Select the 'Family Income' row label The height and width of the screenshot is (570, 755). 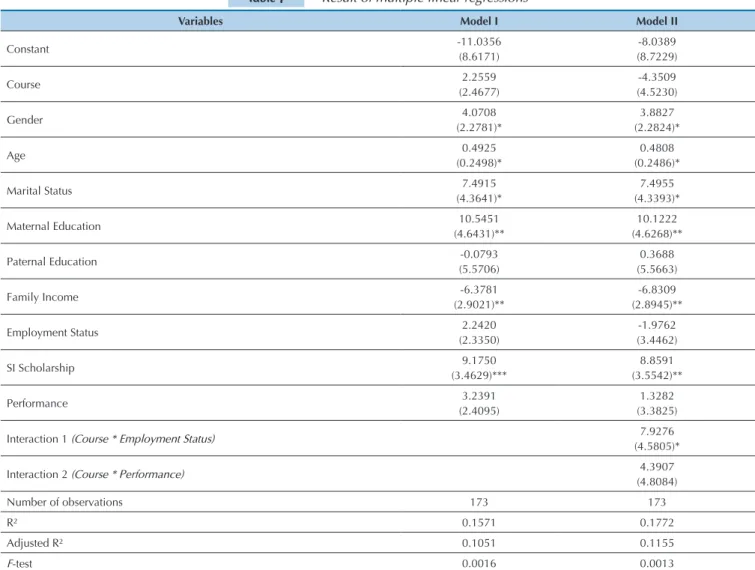tap(42, 297)
